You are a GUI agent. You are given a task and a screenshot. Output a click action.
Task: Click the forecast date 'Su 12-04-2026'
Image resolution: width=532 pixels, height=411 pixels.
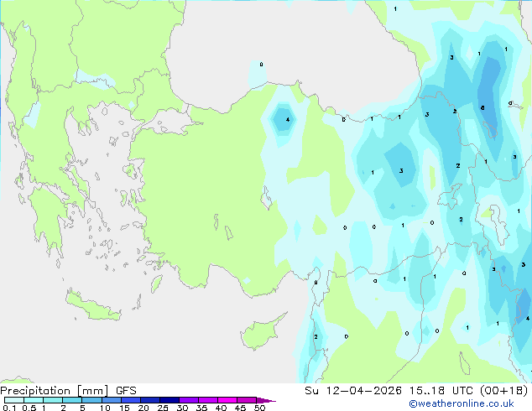[353, 391]
